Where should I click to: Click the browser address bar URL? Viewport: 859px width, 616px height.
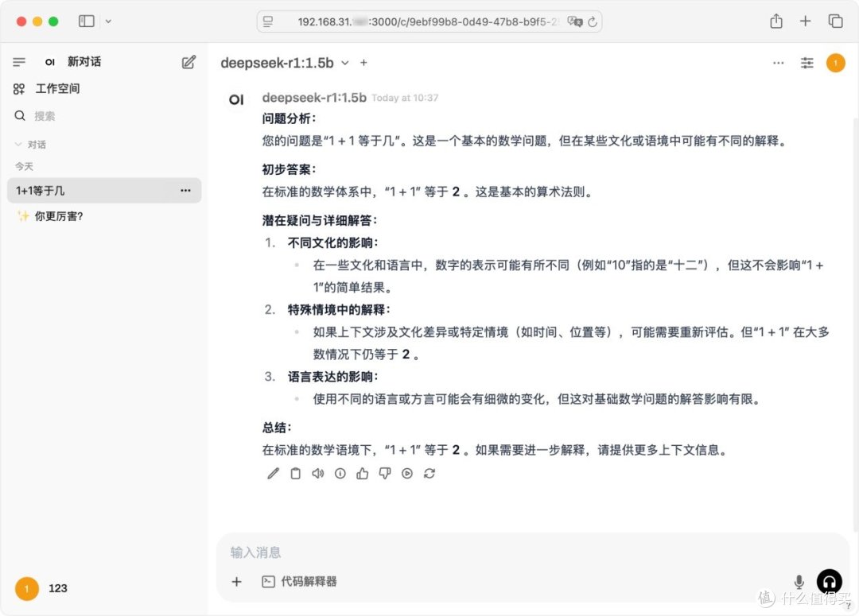(x=427, y=21)
